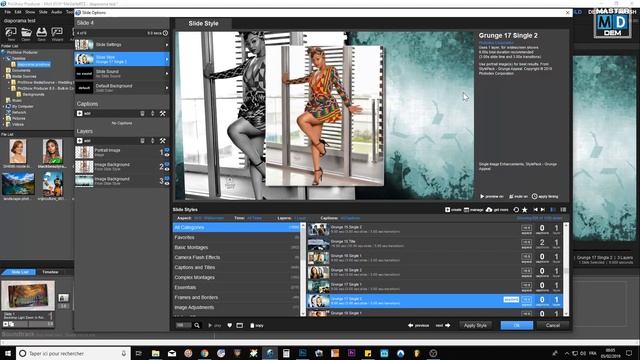
Task: Expand the Slide Settings section arrow
Action: click(167, 45)
